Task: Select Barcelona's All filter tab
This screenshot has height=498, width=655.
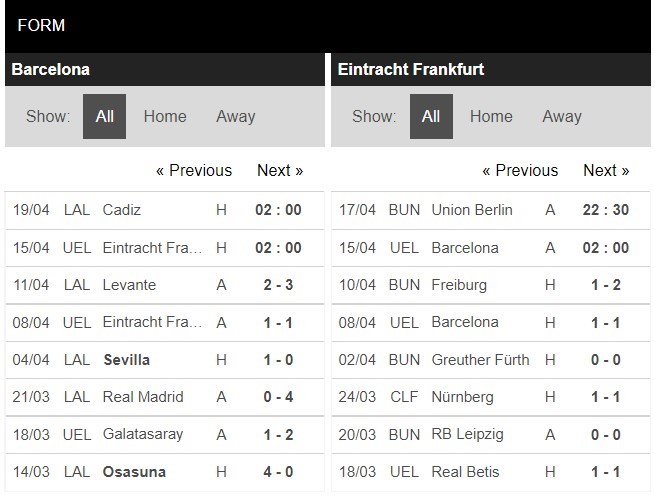Action: [x=104, y=116]
